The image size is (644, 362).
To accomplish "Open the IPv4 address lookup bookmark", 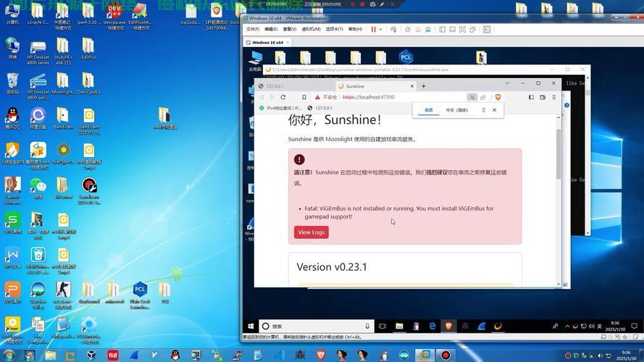I will tap(280, 108).
